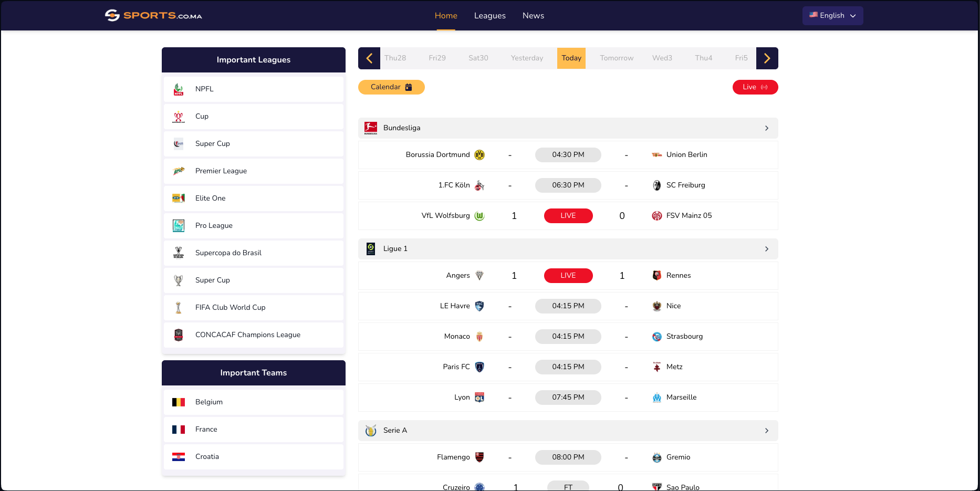Viewport: 980px width, 491px height.
Task: Open the Leagues navigation tab
Action: (490, 16)
